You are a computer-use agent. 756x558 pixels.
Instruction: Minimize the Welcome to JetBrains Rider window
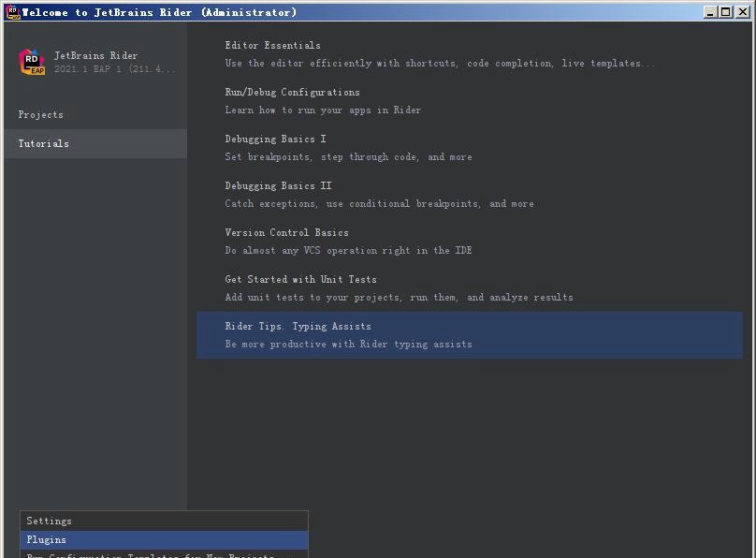pyautogui.click(x=709, y=12)
